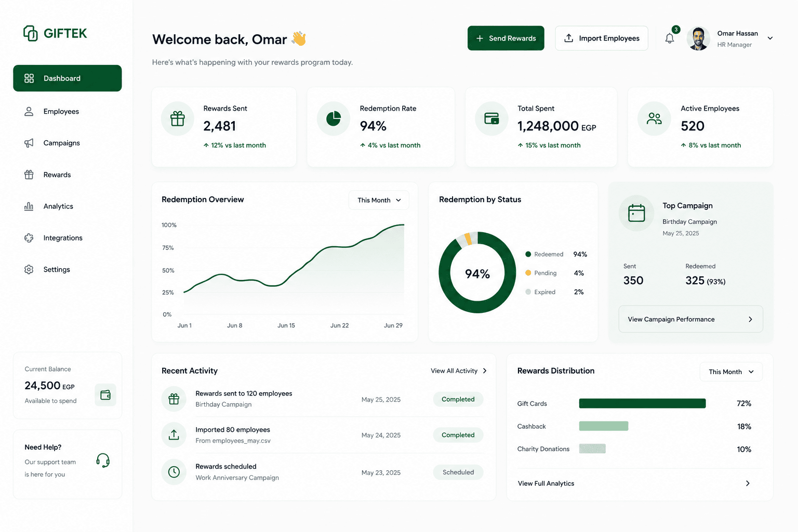Click the Analytics bar chart icon

coord(29,206)
